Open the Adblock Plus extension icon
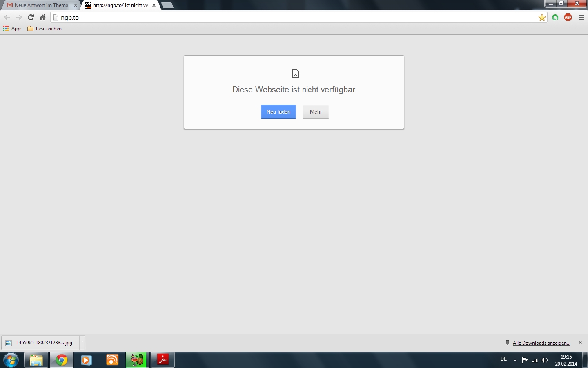This screenshot has height=368, width=588. [568, 17]
